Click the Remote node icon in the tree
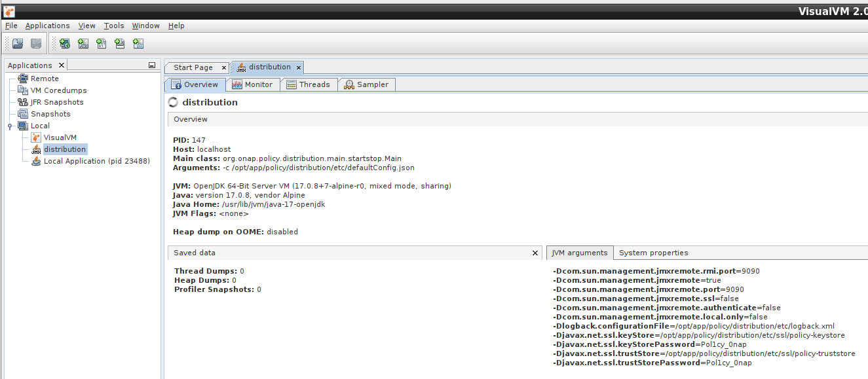Viewport: 868px width, 379px height. click(x=23, y=79)
